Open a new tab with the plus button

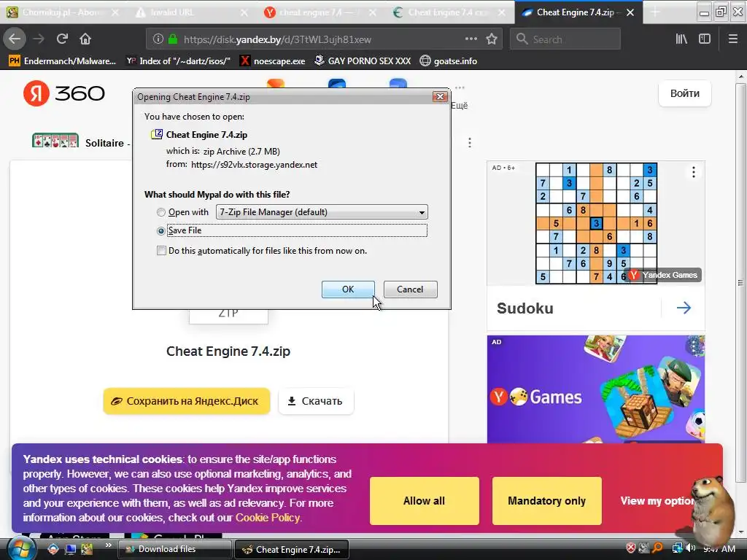tap(655, 12)
